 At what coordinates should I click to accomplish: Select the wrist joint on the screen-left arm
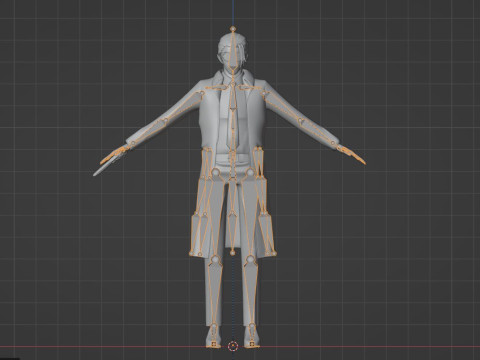coord(133,143)
